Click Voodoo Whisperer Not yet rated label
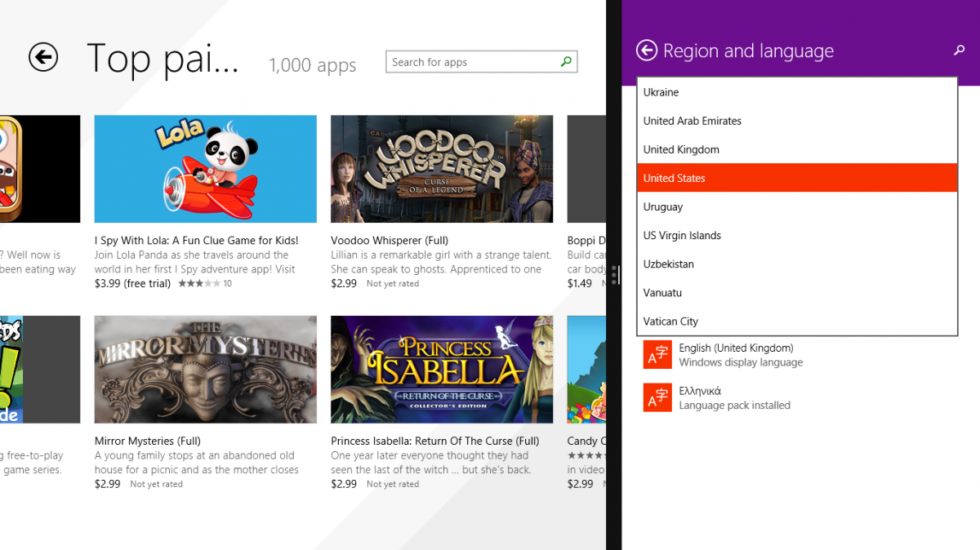The width and height of the screenshot is (980, 550). pyautogui.click(x=393, y=284)
